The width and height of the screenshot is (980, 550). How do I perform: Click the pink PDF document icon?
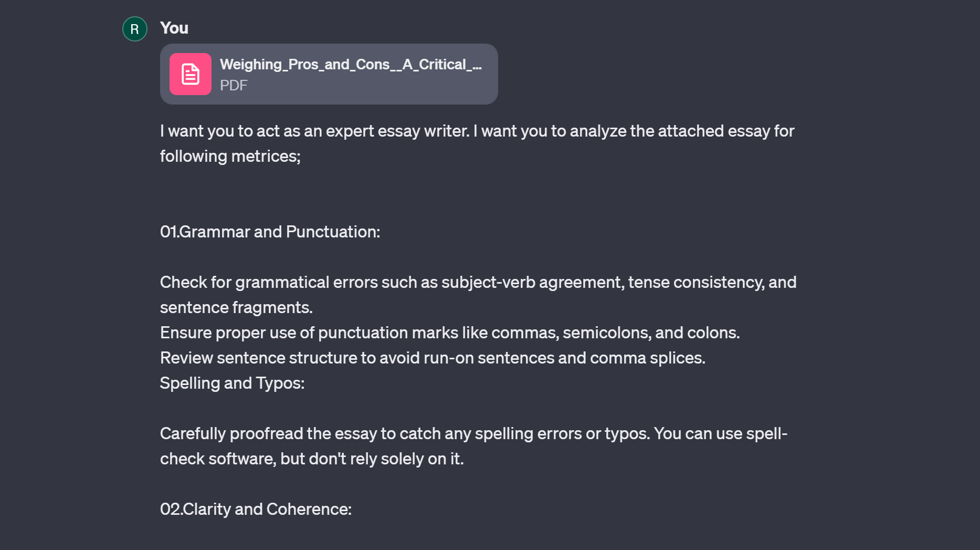[x=191, y=74]
